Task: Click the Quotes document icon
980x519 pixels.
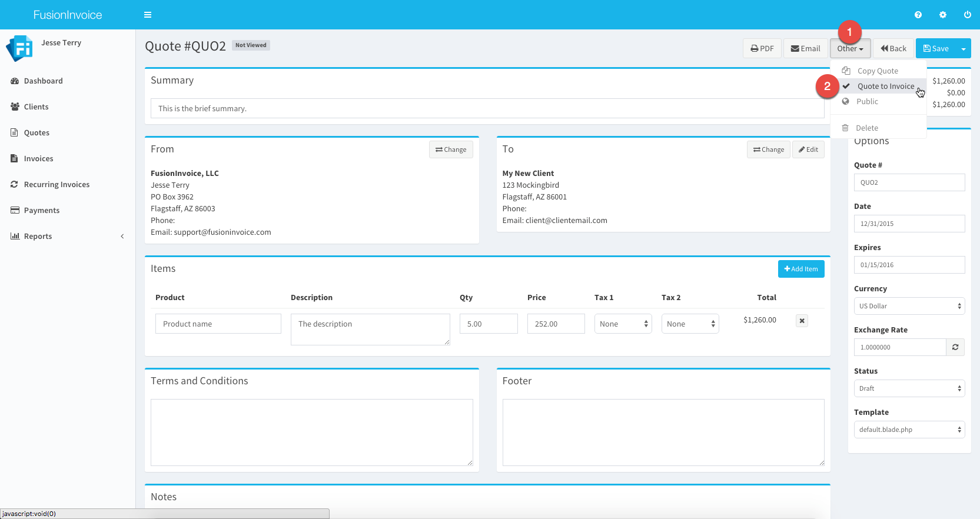Action: click(14, 132)
